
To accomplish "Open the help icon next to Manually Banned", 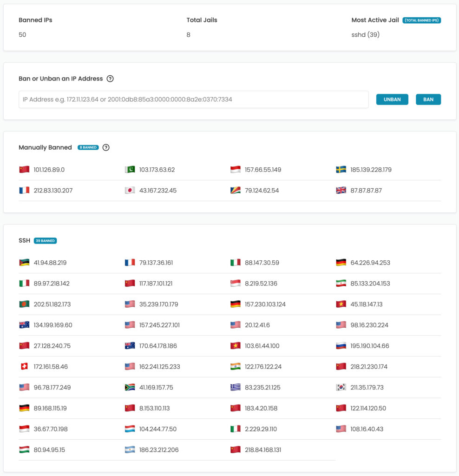I will coord(105,147).
